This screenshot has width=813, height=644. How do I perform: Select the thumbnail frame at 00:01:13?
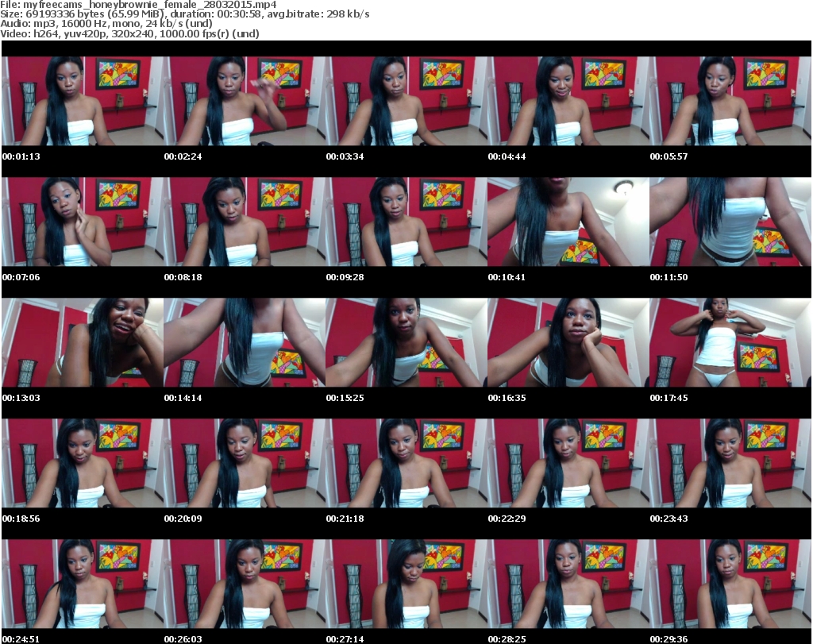(83, 101)
